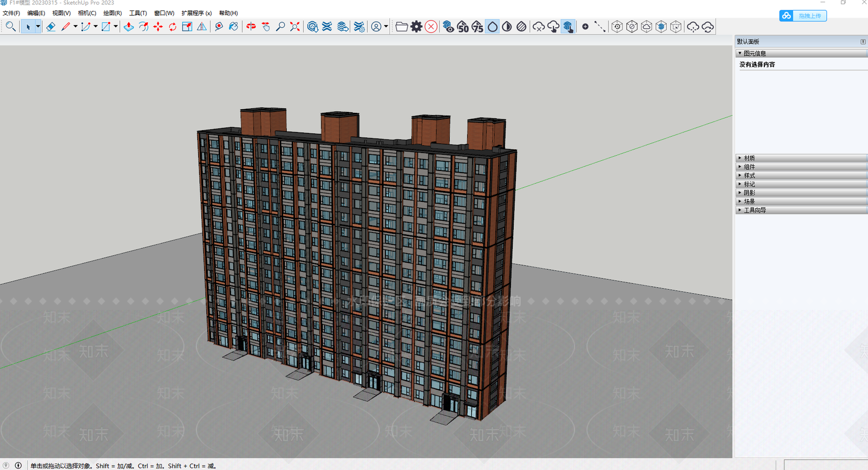Image resolution: width=868 pixels, height=470 pixels.
Task: Activate the Push/Pull tool
Action: tap(129, 27)
